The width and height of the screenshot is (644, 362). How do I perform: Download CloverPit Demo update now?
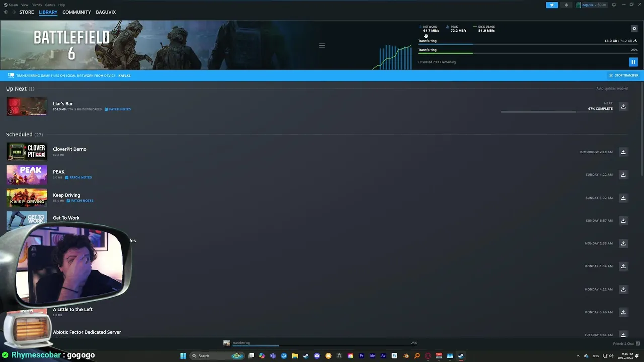623,152
